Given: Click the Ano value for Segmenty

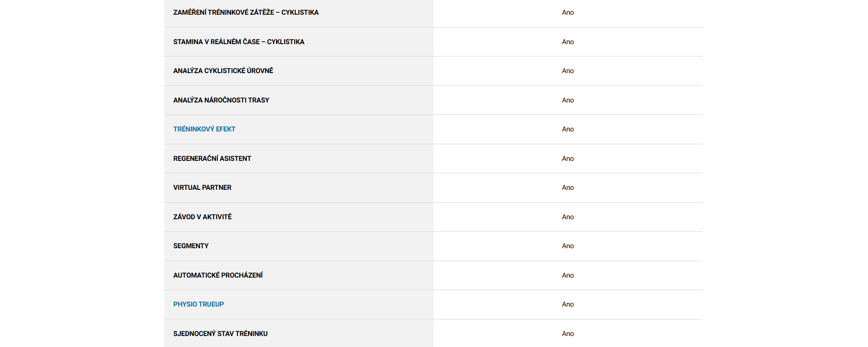Looking at the screenshot, I should coord(567,246).
